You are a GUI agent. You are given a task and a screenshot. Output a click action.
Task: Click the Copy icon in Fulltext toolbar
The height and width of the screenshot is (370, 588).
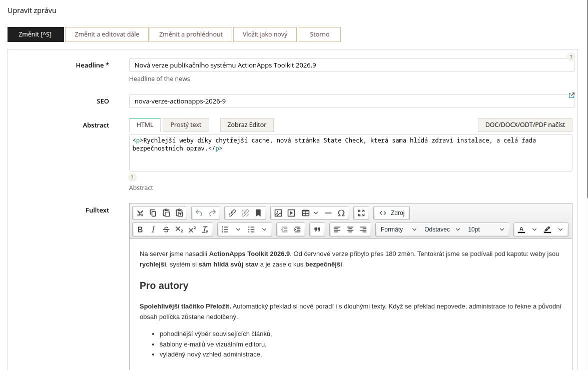[153, 213]
